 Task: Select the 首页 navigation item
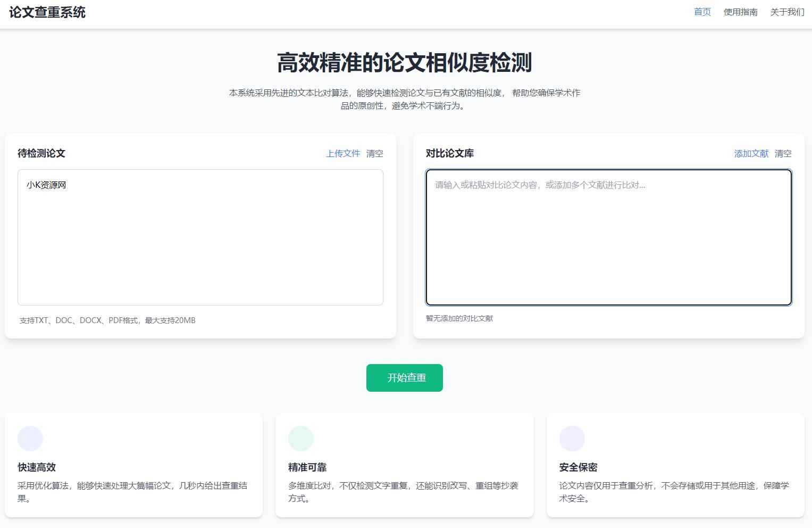pyautogui.click(x=701, y=12)
